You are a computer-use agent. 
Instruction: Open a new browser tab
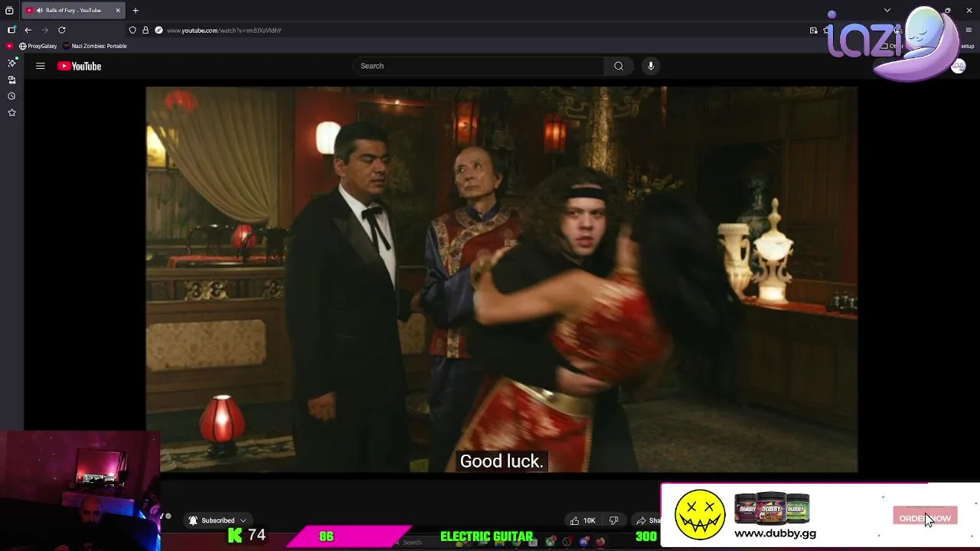coord(136,10)
